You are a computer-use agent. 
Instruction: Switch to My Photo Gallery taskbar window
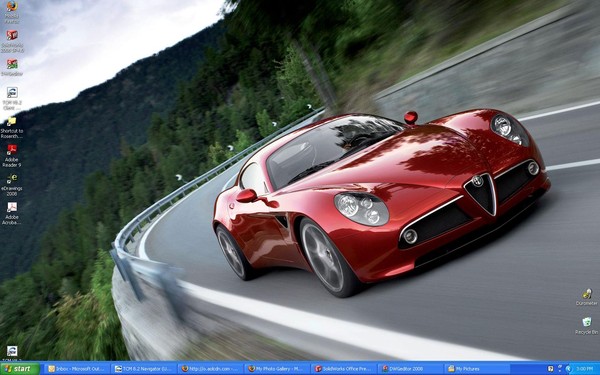tap(277, 369)
